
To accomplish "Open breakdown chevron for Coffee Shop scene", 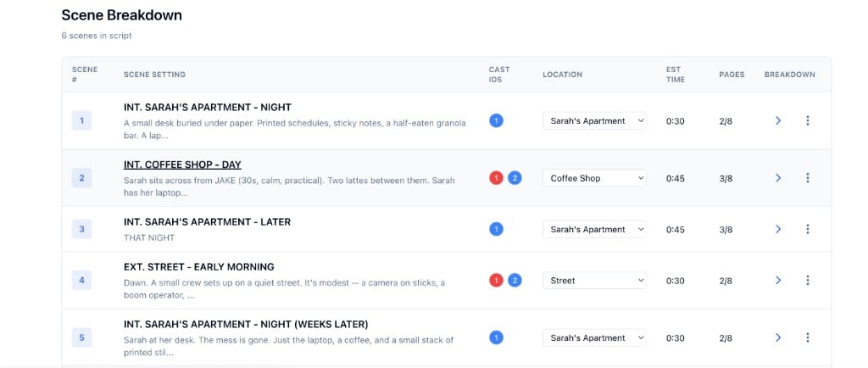I will [x=778, y=177].
